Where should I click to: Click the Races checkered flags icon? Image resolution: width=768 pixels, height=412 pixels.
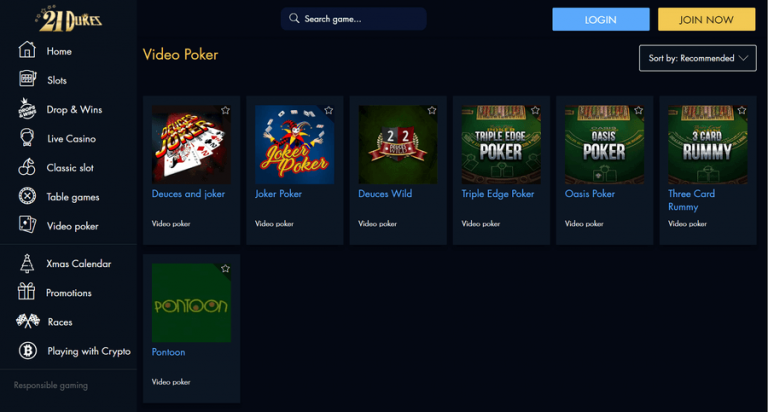(x=28, y=321)
